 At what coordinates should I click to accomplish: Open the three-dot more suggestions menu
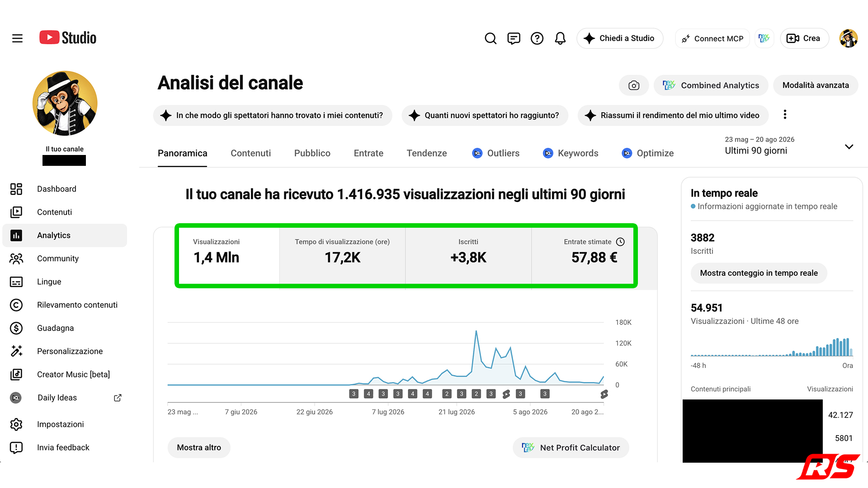[x=785, y=115]
